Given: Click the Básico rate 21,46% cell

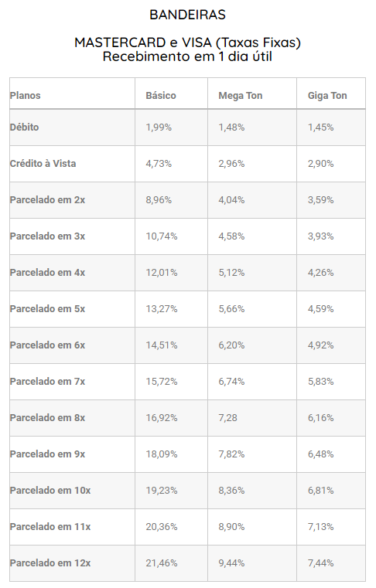Looking at the screenshot, I should click(x=171, y=563).
